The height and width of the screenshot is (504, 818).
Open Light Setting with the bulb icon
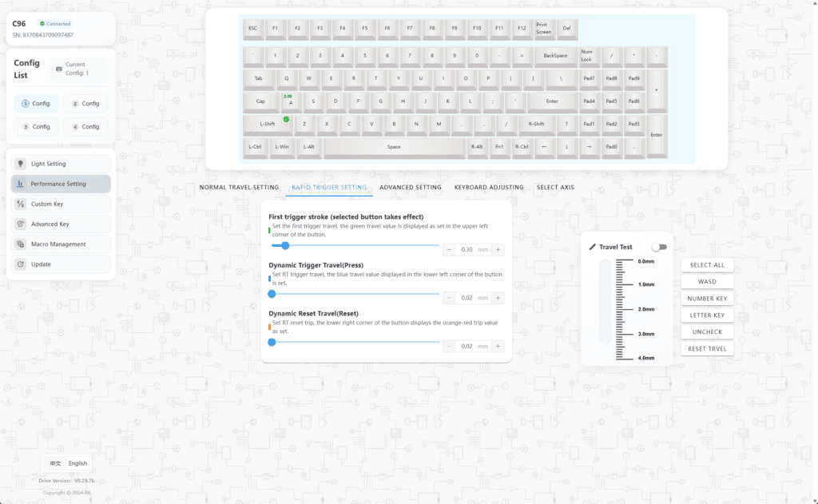(20, 164)
